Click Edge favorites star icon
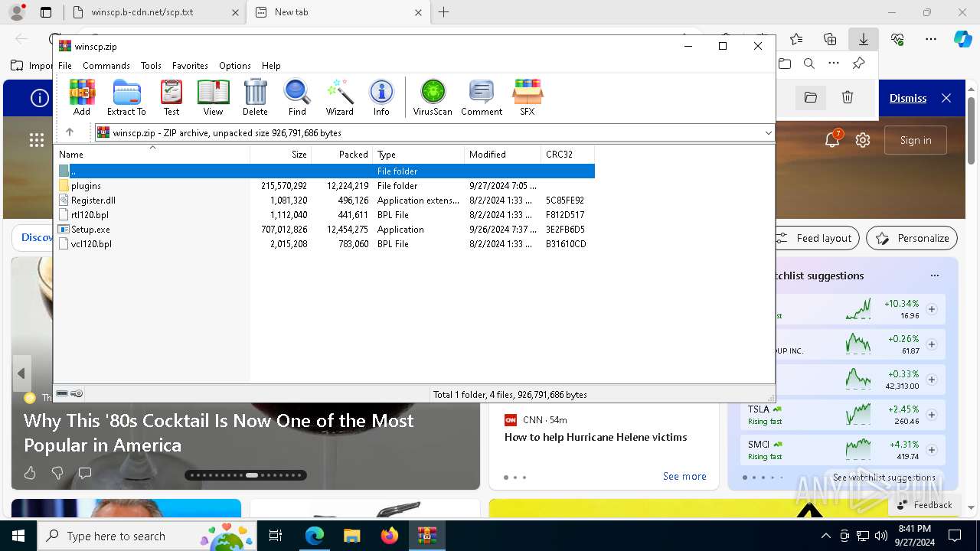980x551 pixels. [796, 39]
